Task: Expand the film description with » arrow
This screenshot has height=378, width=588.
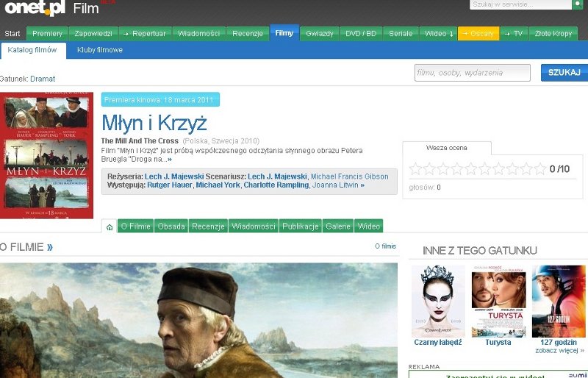Action: click(169, 159)
